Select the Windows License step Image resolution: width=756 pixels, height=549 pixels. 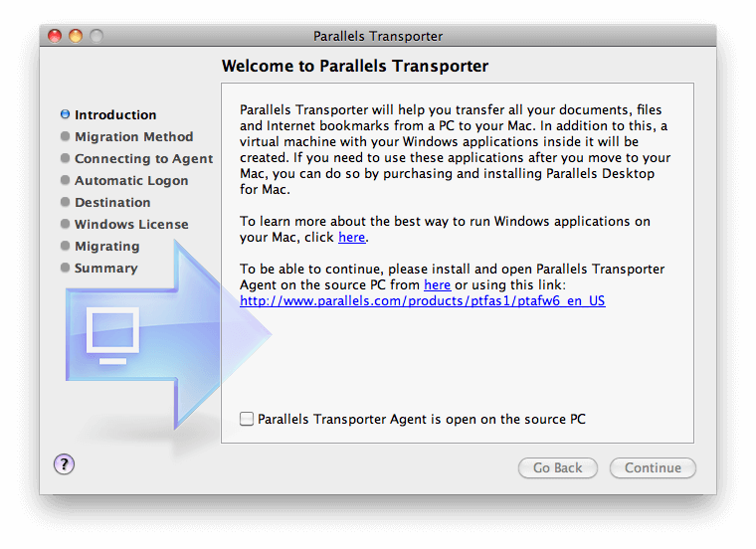[x=131, y=224]
